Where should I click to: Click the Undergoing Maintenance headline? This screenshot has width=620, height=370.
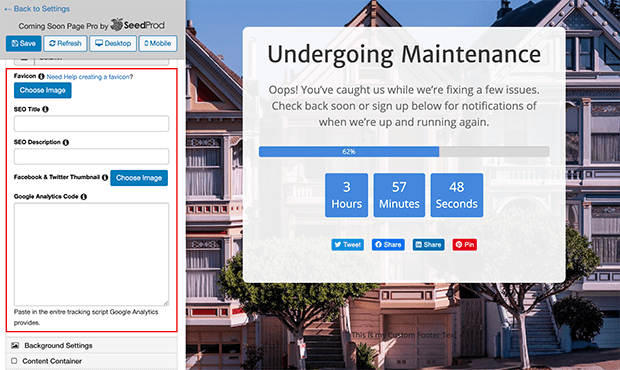404,55
